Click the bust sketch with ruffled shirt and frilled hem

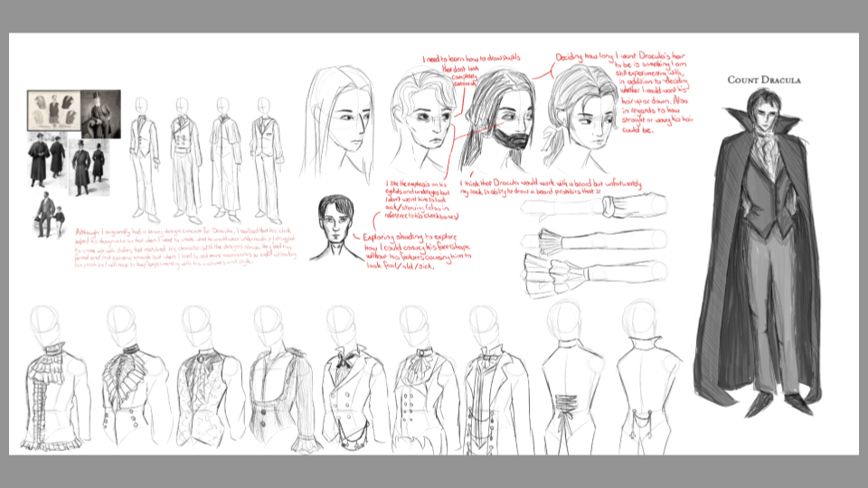[x=57, y=378]
